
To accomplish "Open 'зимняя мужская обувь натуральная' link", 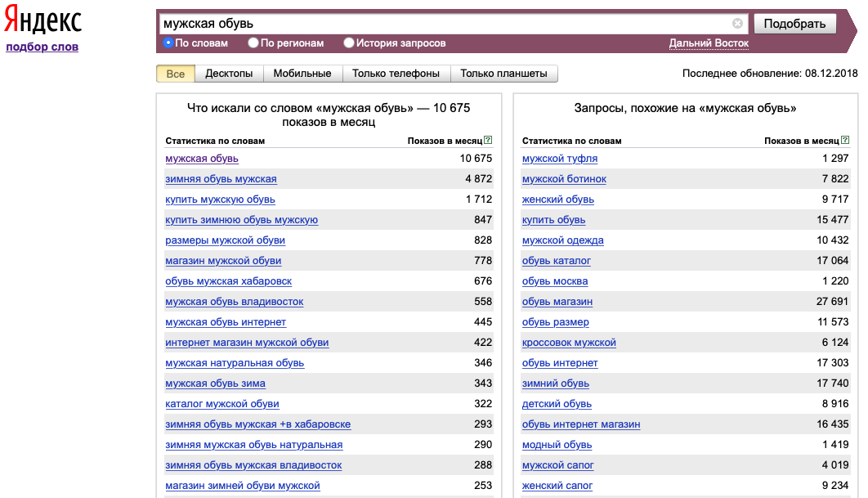I will point(254,445).
